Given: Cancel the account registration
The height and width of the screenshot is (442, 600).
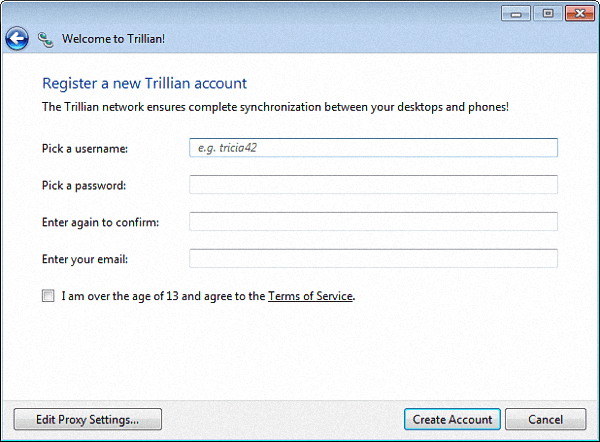Looking at the screenshot, I should [545, 419].
